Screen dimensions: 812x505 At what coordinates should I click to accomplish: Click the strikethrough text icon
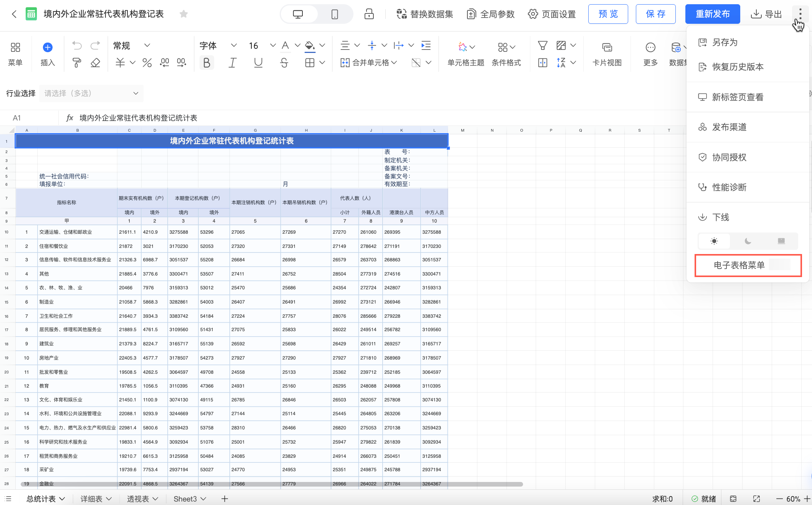[284, 63]
